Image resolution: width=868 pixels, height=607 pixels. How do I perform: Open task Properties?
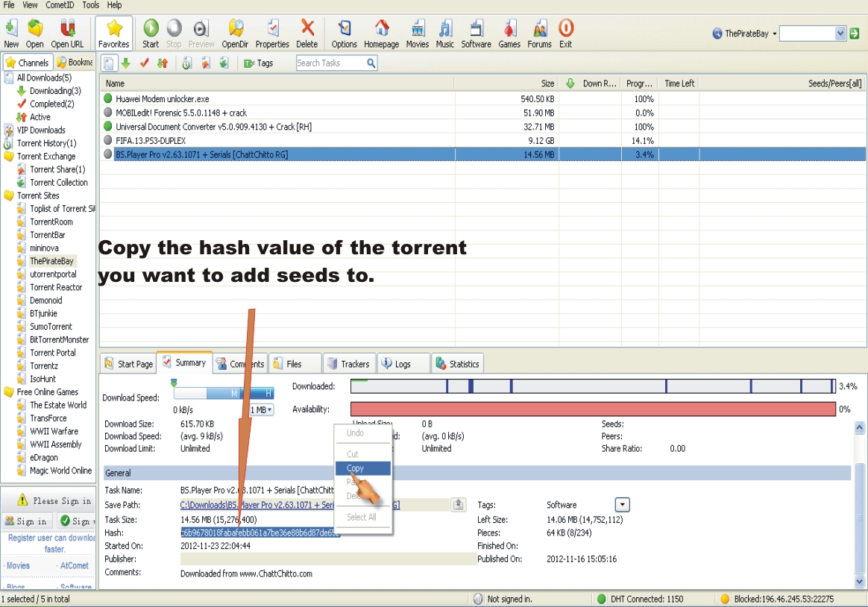272,34
